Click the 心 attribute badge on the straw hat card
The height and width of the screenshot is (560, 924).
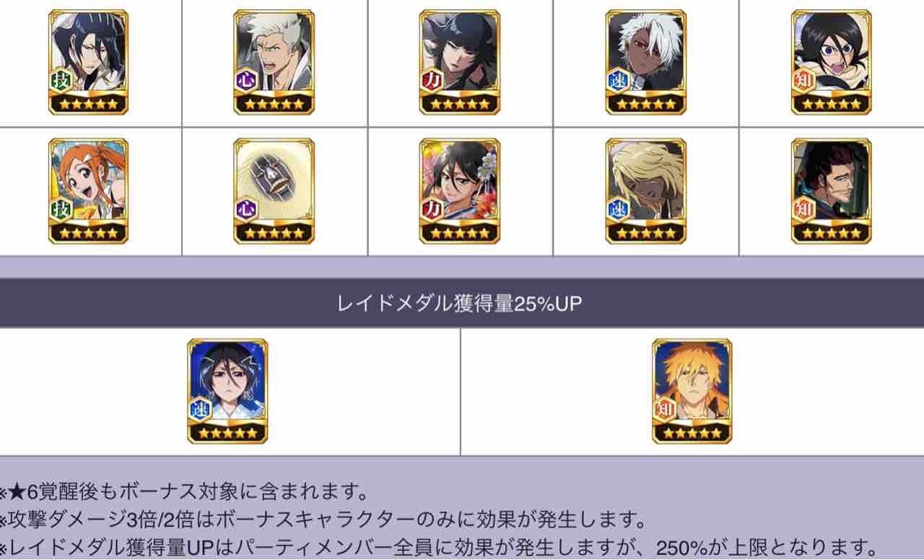click(247, 209)
